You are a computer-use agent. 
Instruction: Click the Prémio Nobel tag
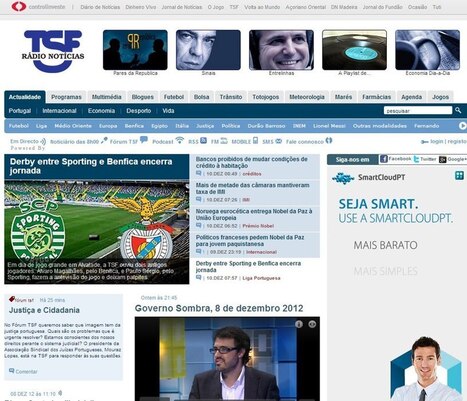coord(258,226)
